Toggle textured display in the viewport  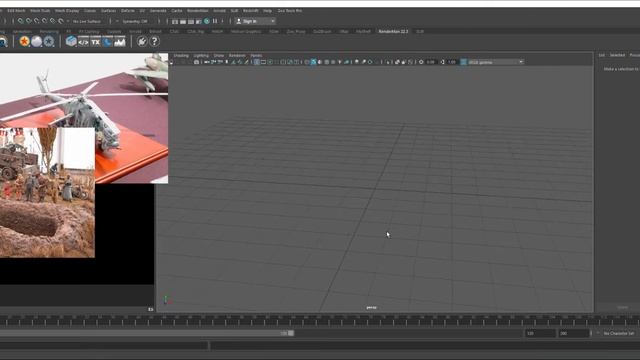pyautogui.click(x=333, y=62)
